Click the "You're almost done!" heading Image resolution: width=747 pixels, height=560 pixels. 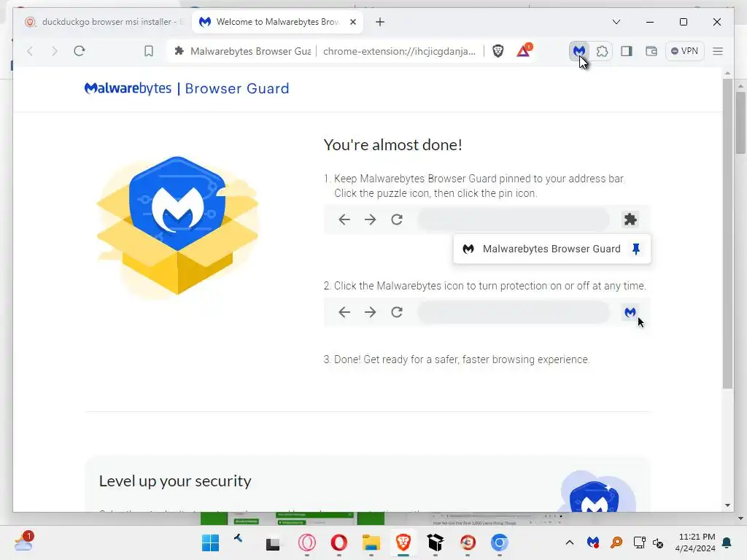point(392,145)
